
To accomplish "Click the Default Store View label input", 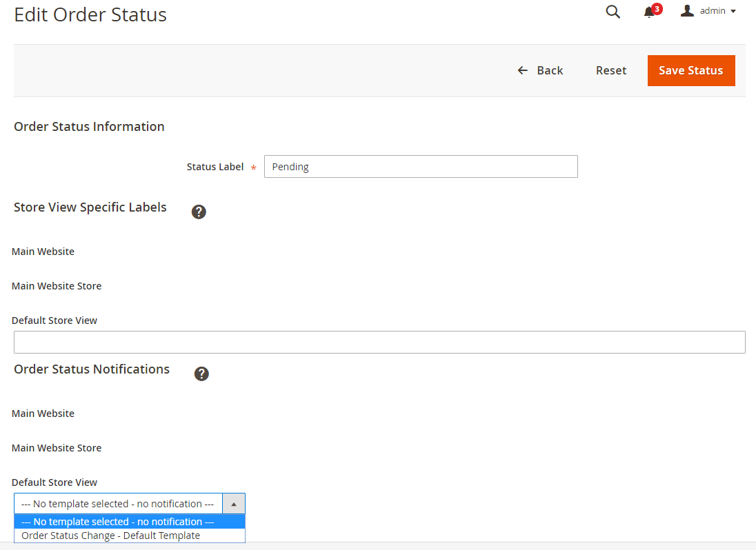I will (x=379, y=342).
